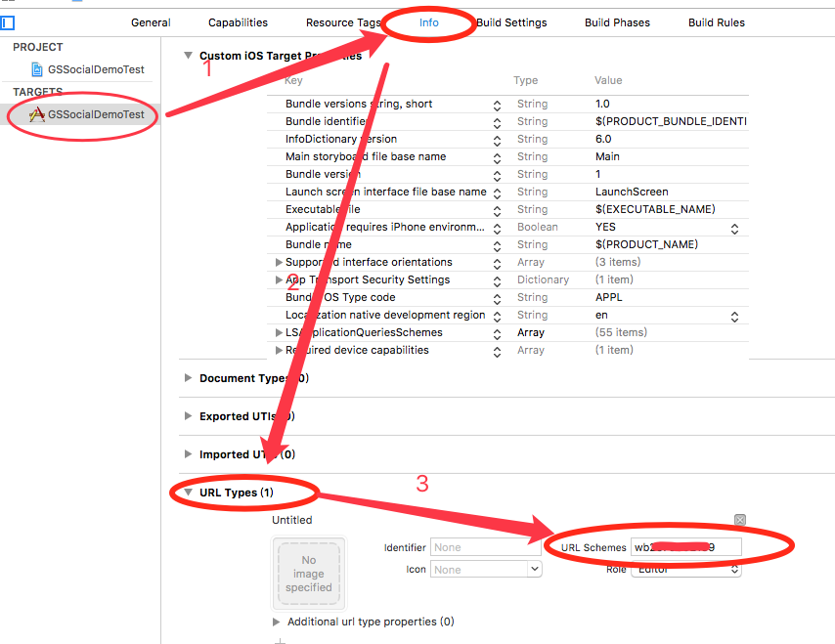The width and height of the screenshot is (835, 644).
Task: Click the Identifier input field
Action: (x=485, y=547)
